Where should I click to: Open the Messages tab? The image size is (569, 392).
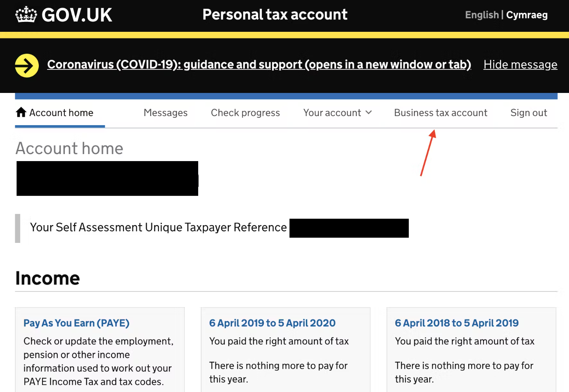166,113
